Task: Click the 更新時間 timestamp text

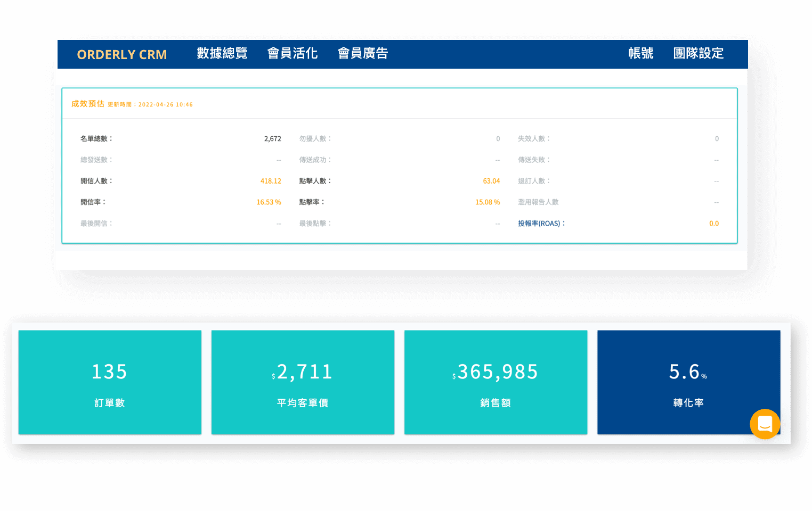Action: 150,105
